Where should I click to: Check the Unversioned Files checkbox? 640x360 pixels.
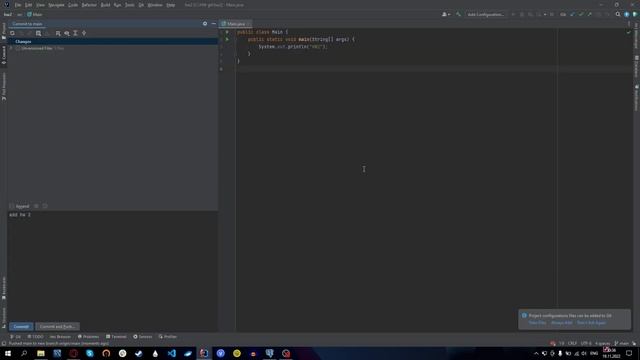(18, 49)
